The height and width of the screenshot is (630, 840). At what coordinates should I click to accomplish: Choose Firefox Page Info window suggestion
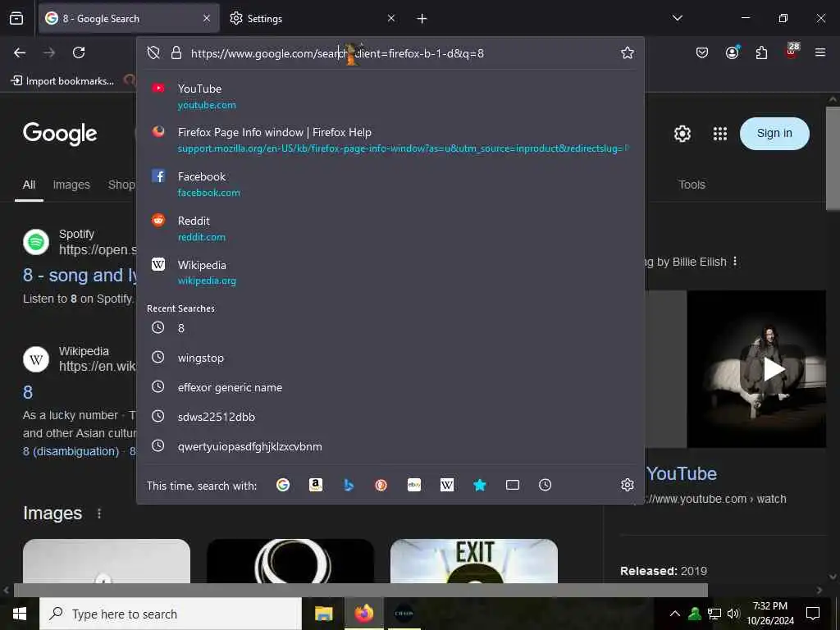tap(390, 140)
